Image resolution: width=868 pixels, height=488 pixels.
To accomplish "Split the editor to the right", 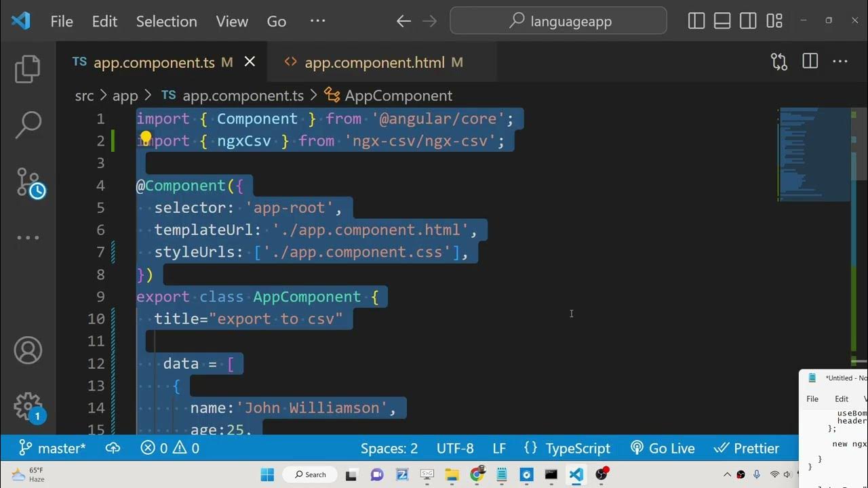I will 810,62.
